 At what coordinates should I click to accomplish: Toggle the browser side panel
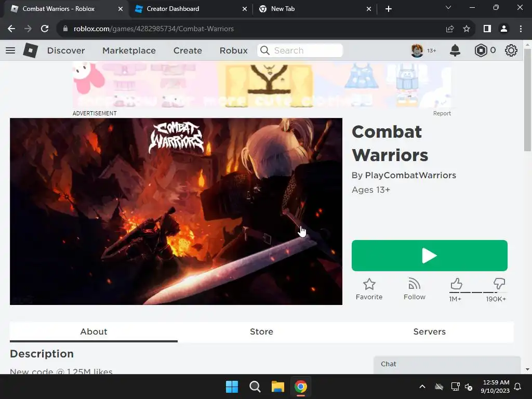coord(487,29)
